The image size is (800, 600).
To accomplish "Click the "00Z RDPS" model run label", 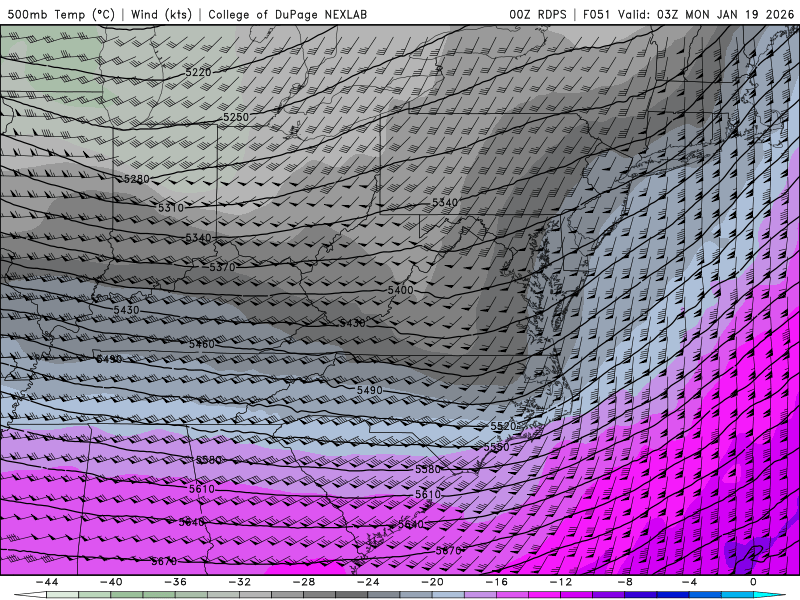I will click(538, 14).
